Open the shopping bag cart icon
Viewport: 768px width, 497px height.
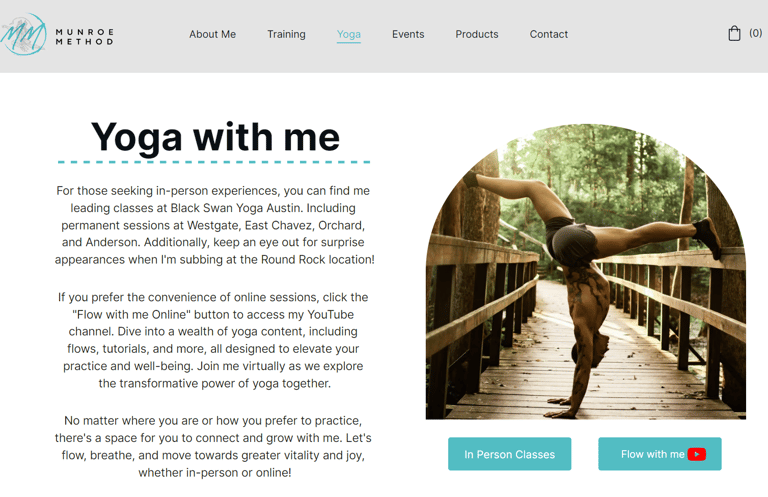click(x=734, y=33)
